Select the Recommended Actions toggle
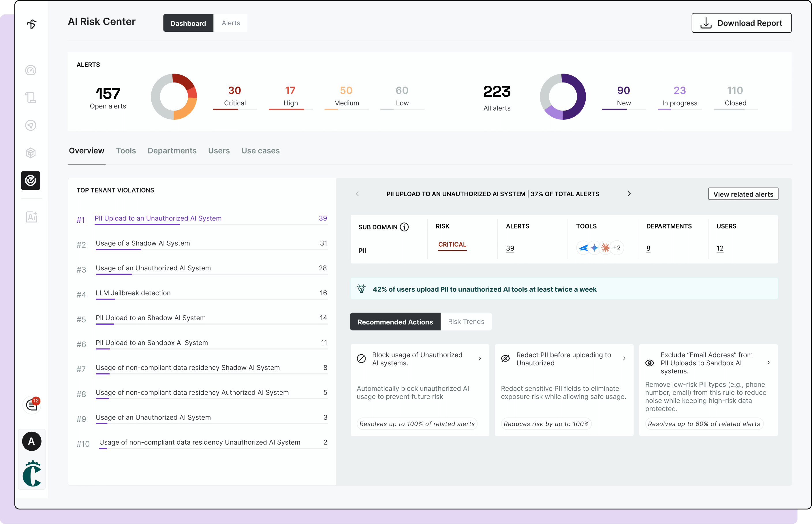This screenshot has height=524, width=812. [x=395, y=321]
